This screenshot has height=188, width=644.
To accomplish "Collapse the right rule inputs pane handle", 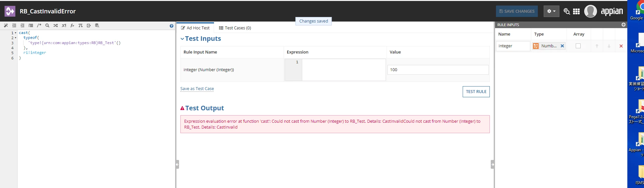I will tap(492, 164).
